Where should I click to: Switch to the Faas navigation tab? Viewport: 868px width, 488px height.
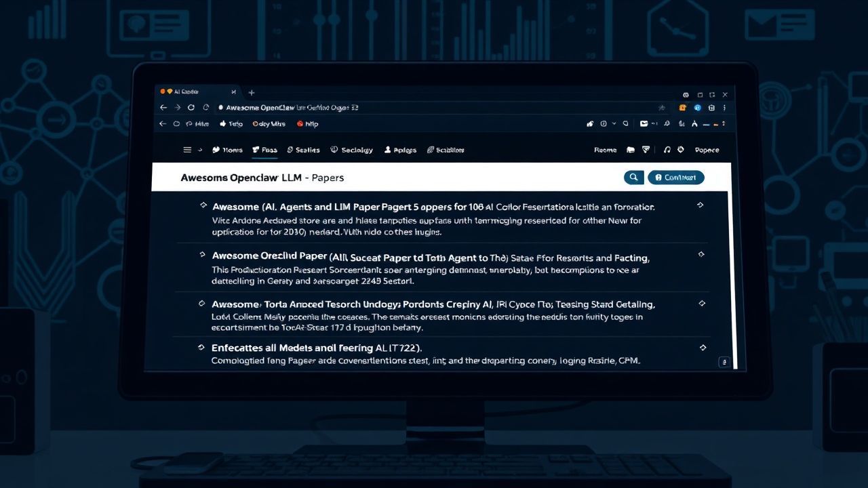[264, 150]
